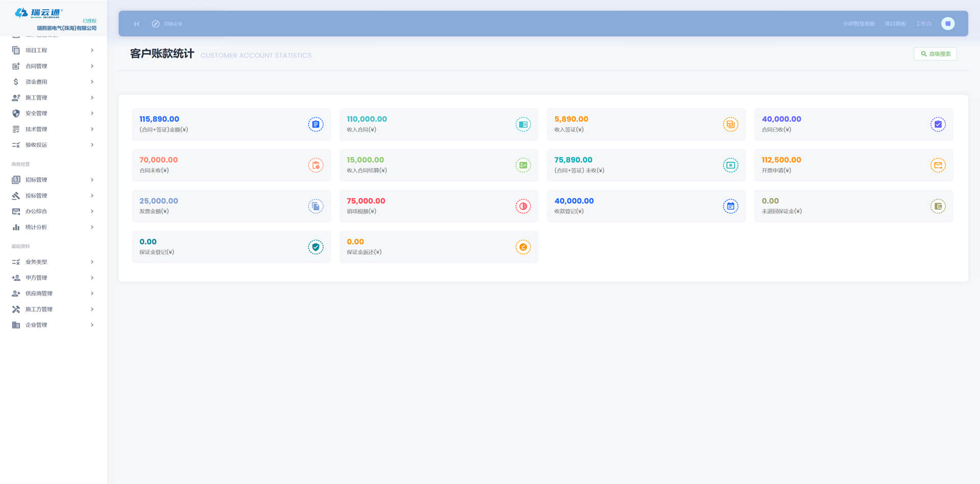Expand the 招标管理 chevron
The height and width of the screenshot is (484, 980).
click(x=92, y=180)
